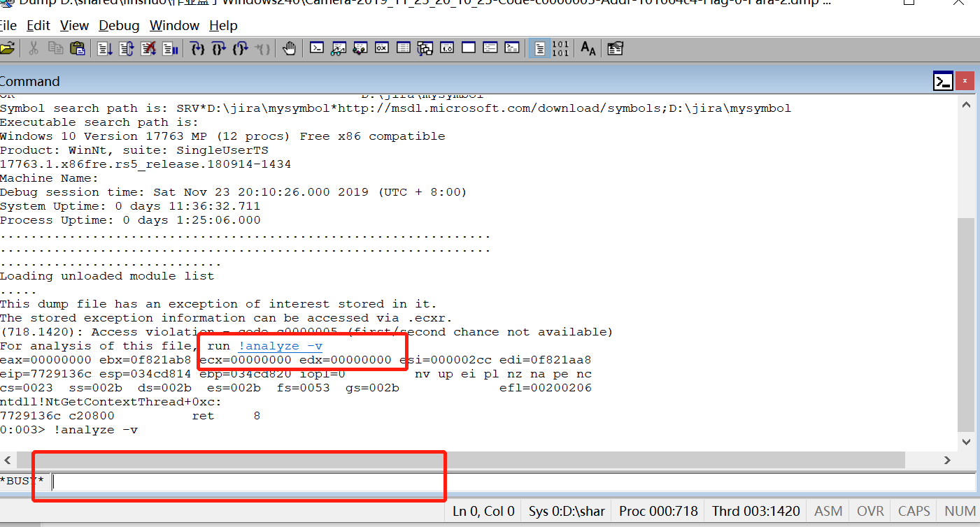The height and width of the screenshot is (527, 980).
Task: Open a source file
Action: click(9, 48)
